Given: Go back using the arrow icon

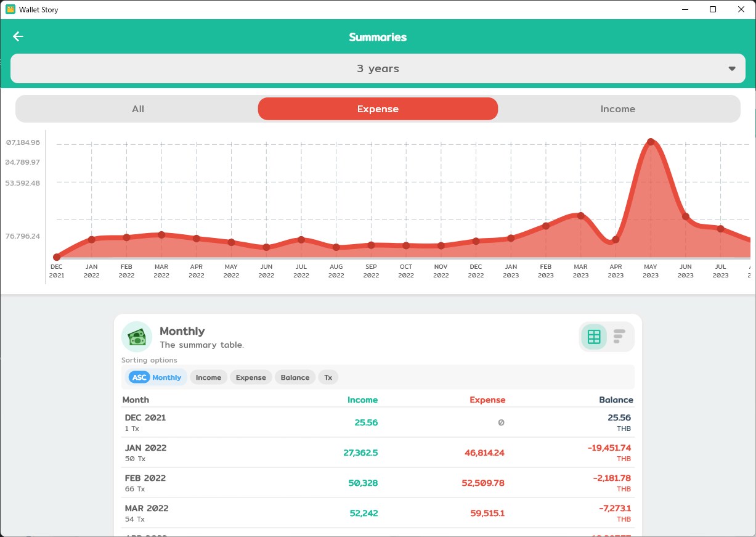Looking at the screenshot, I should 18,36.
